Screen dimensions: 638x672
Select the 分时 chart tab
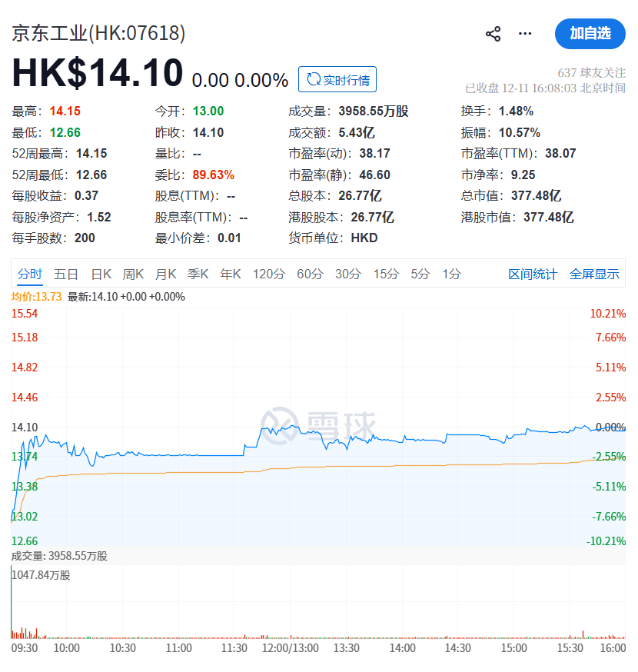(x=30, y=274)
